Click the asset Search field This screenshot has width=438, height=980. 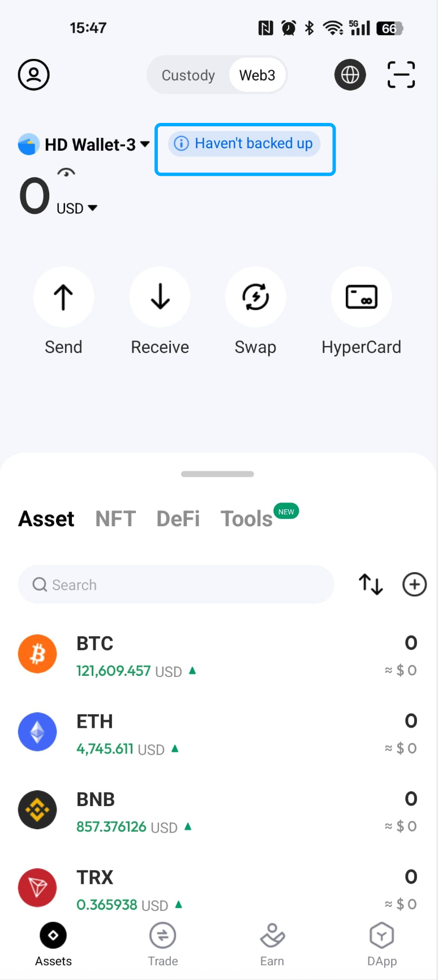click(176, 585)
